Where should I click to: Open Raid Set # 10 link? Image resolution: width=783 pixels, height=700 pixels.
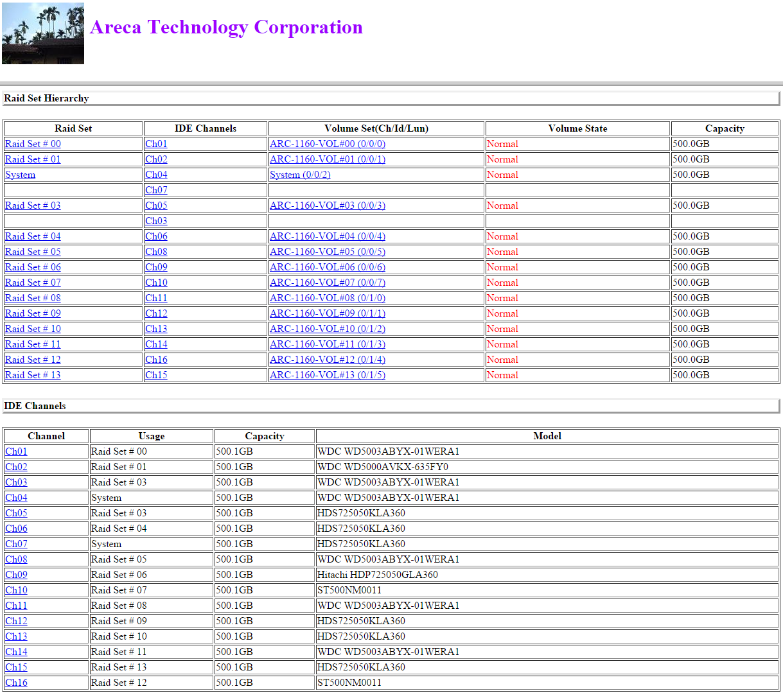point(33,329)
